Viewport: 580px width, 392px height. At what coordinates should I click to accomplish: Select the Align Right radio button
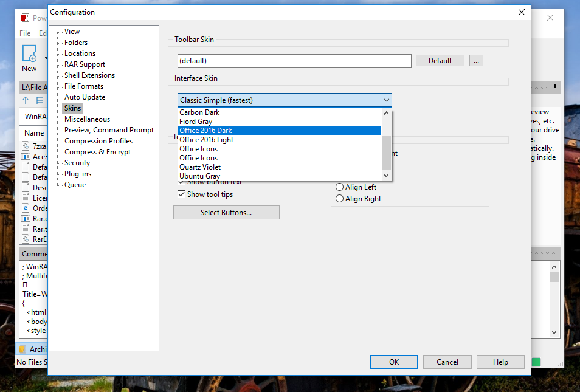(339, 199)
